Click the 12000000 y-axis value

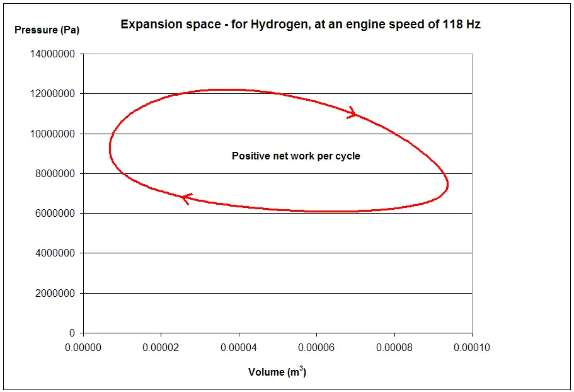pyautogui.click(x=52, y=94)
